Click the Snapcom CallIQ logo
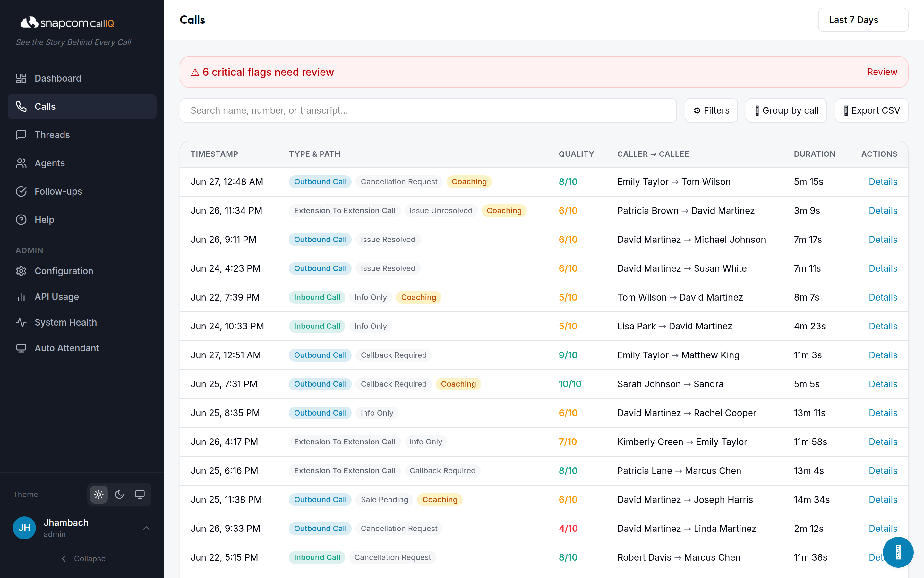The height and width of the screenshot is (578, 924). tap(67, 23)
